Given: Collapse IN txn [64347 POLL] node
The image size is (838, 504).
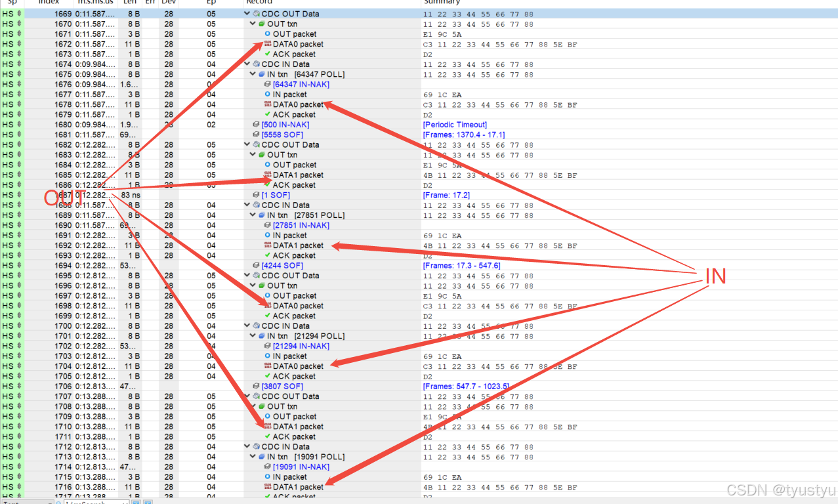Looking at the screenshot, I should [x=253, y=74].
